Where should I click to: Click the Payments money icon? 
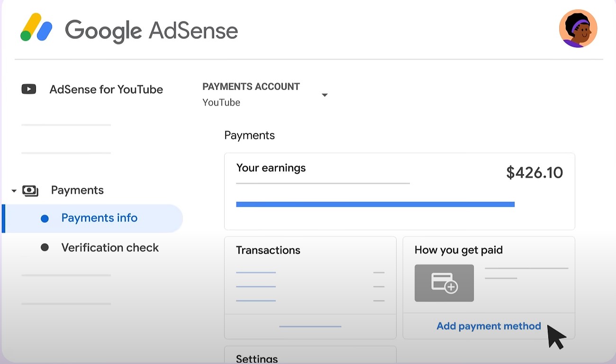(x=31, y=191)
